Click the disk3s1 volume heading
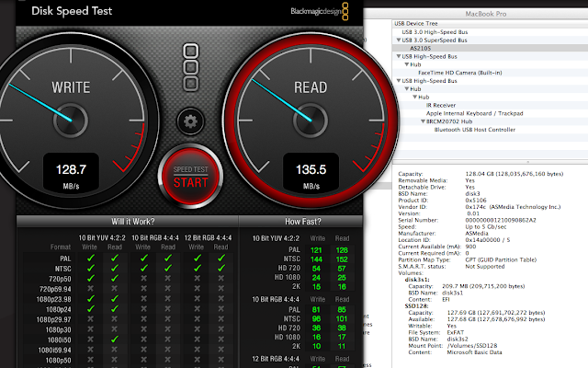The image size is (588, 368). (416, 280)
